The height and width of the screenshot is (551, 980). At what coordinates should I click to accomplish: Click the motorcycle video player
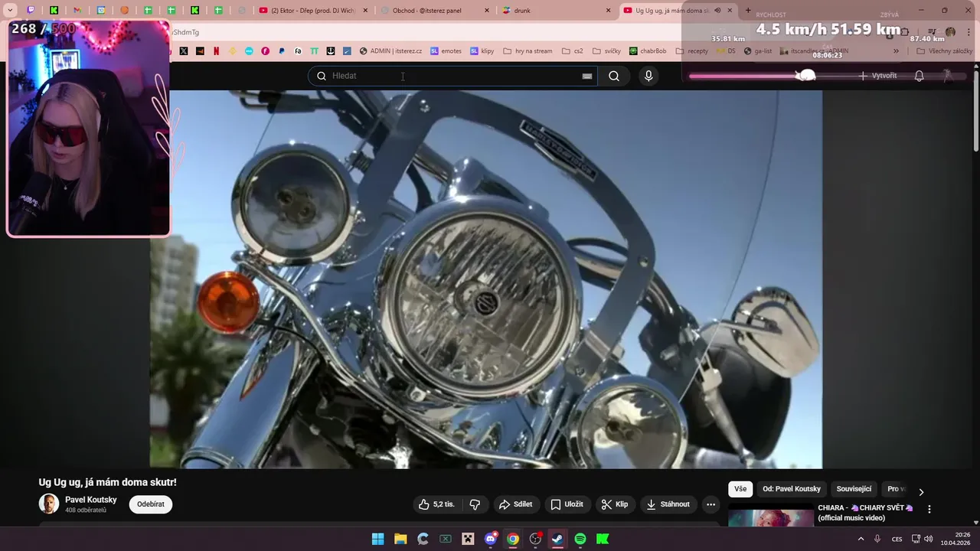pyautogui.click(x=486, y=279)
